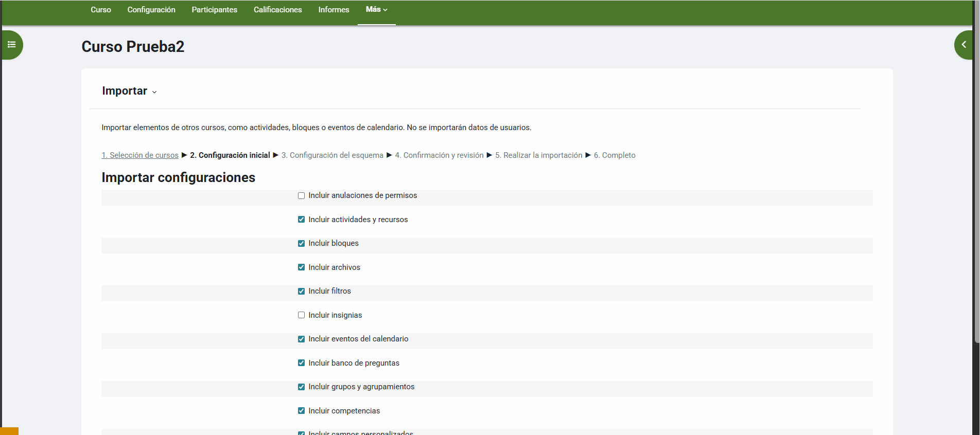Return to step 1 Selección de cursos
The image size is (980, 435).
pos(140,155)
